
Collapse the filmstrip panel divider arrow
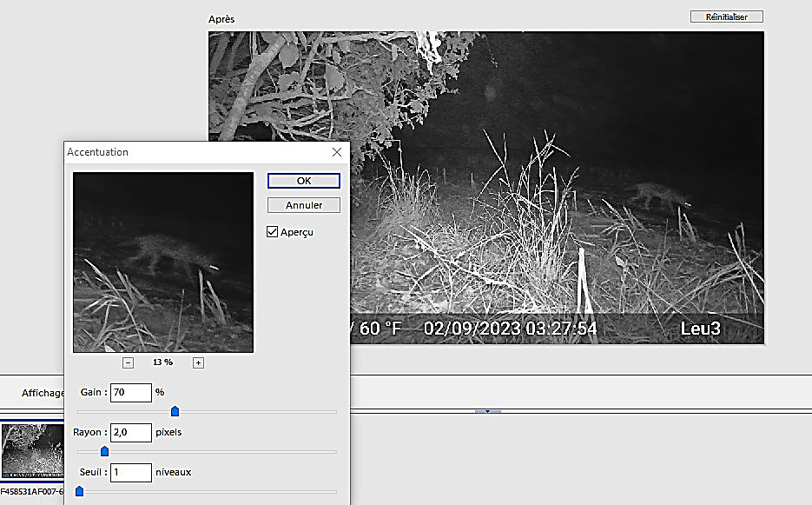click(x=487, y=411)
